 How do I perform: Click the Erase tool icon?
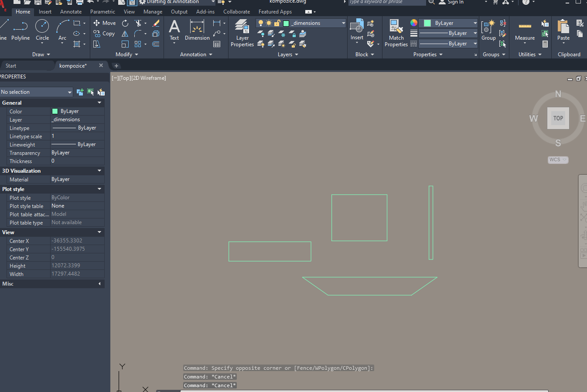click(x=156, y=23)
